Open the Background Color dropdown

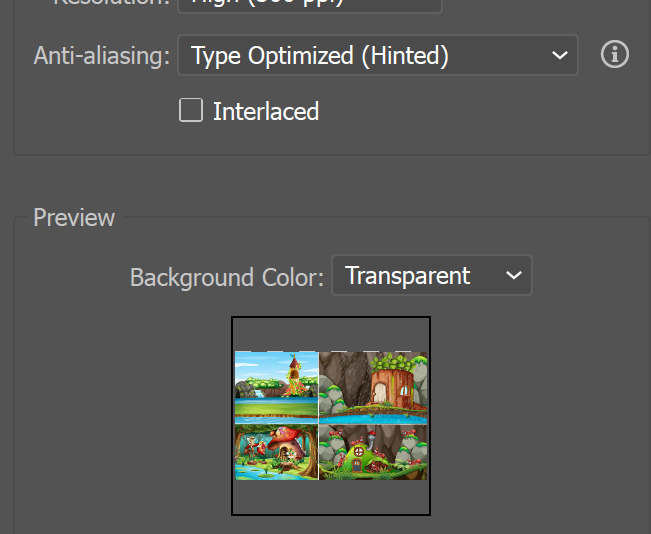click(431, 276)
